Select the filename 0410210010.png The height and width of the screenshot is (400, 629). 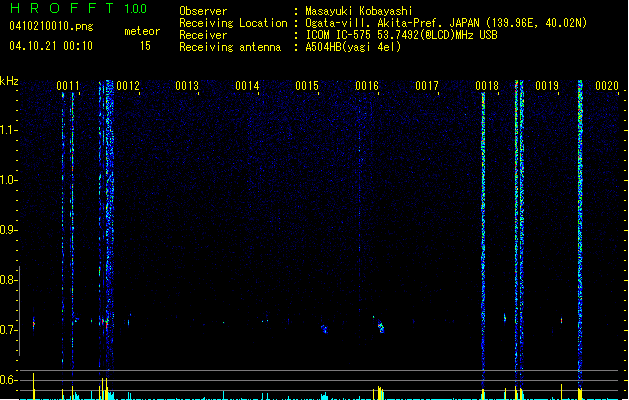click(x=51, y=26)
